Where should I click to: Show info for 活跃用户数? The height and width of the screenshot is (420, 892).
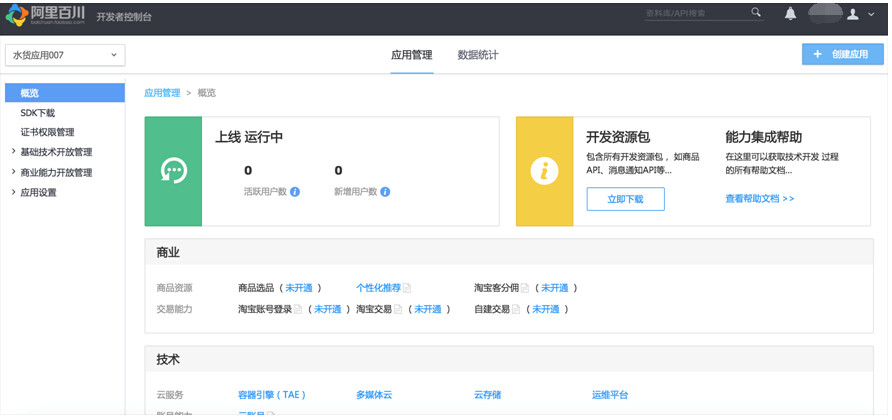point(295,191)
